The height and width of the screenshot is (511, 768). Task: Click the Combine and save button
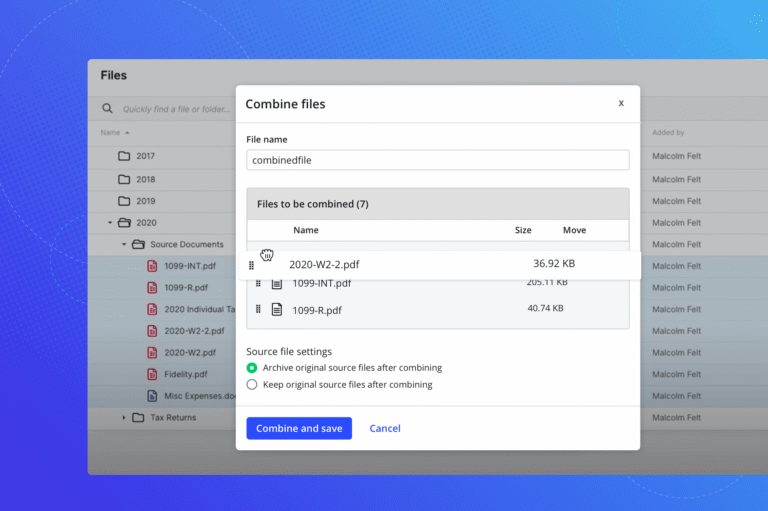point(299,429)
